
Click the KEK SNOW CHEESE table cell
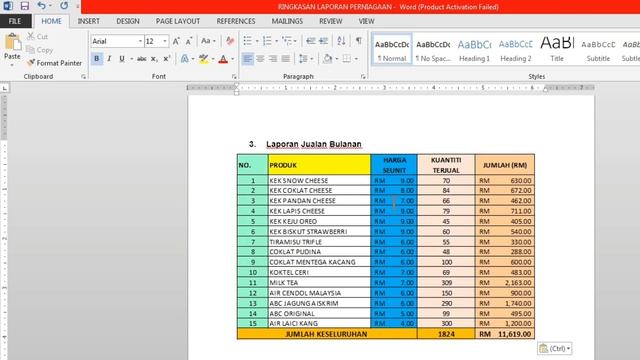pos(319,180)
